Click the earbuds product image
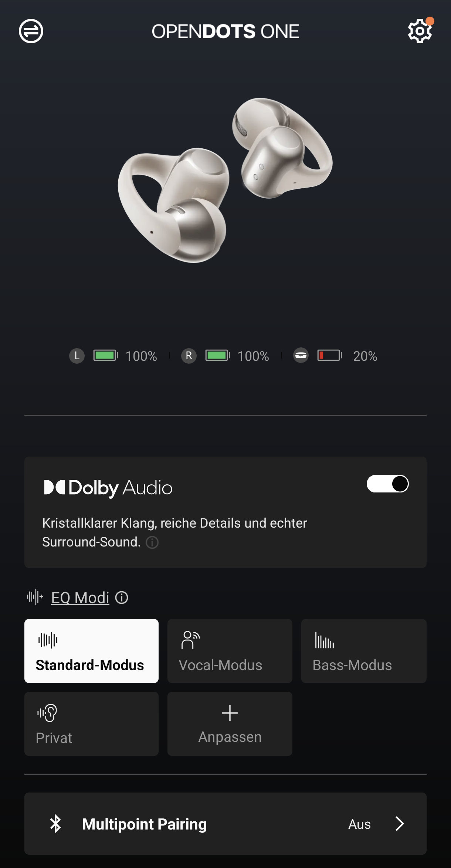The height and width of the screenshot is (868, 451). click(x=225, y=180)
